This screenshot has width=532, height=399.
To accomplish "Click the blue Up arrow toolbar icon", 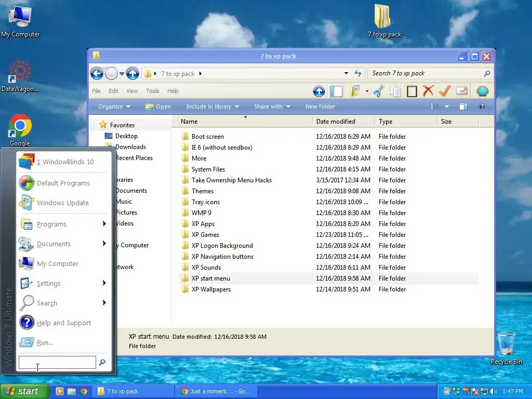I will [318, 91].
